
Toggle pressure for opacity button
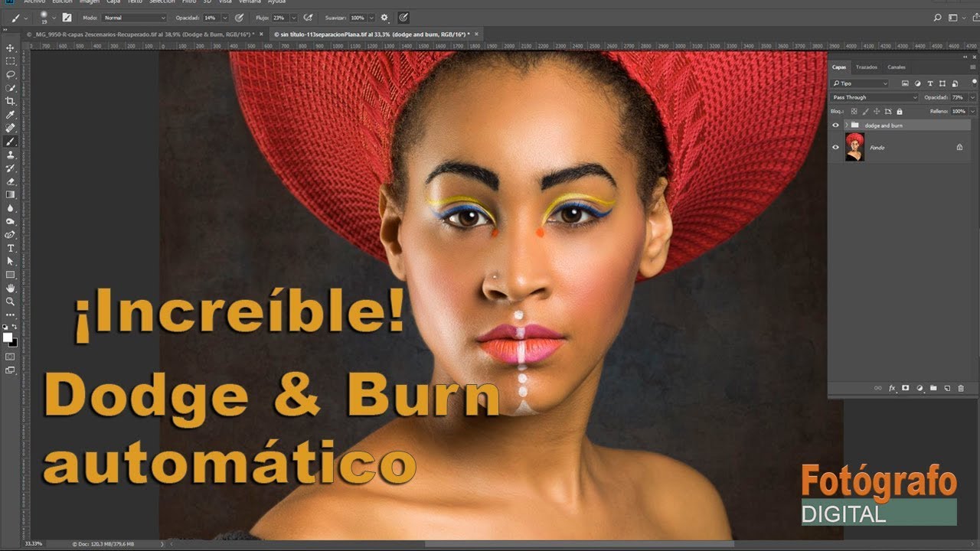(240, 17)
